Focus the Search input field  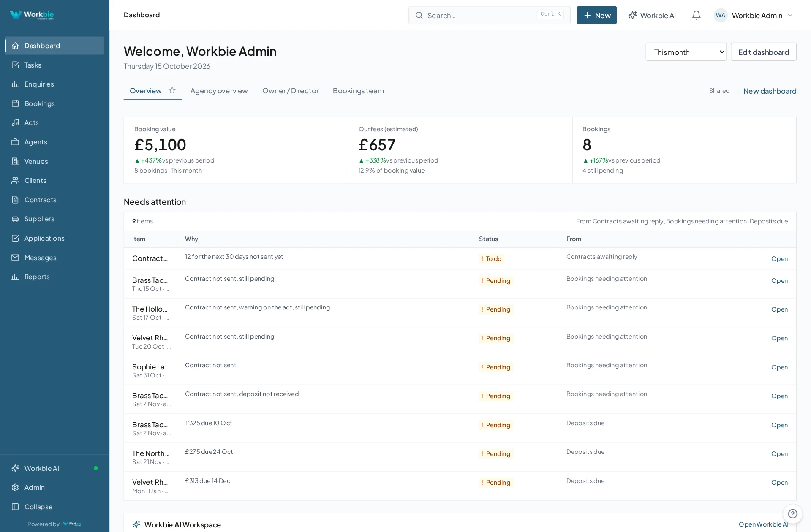pyautogui.click(x=490, y=15)
